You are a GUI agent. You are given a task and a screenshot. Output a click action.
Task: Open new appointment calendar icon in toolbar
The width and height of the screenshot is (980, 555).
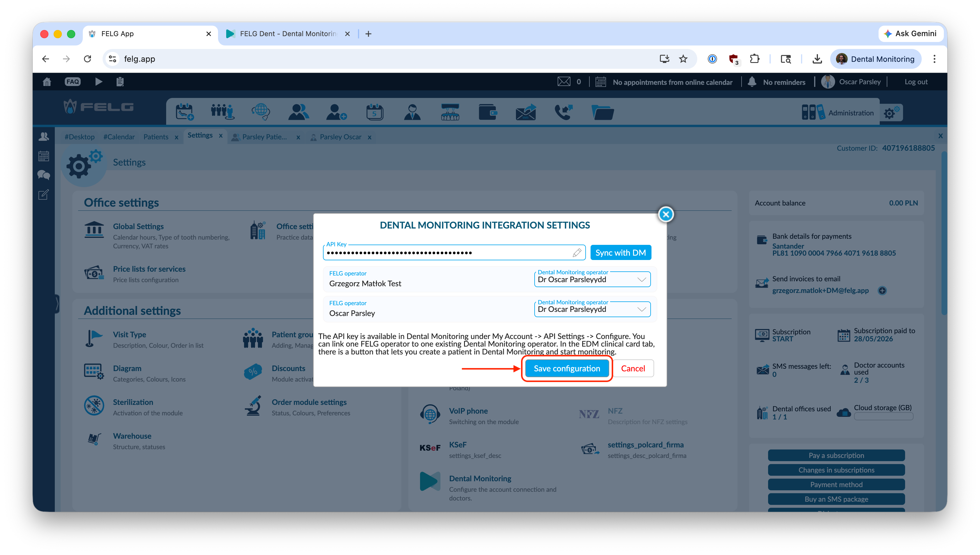coord(185,112)
